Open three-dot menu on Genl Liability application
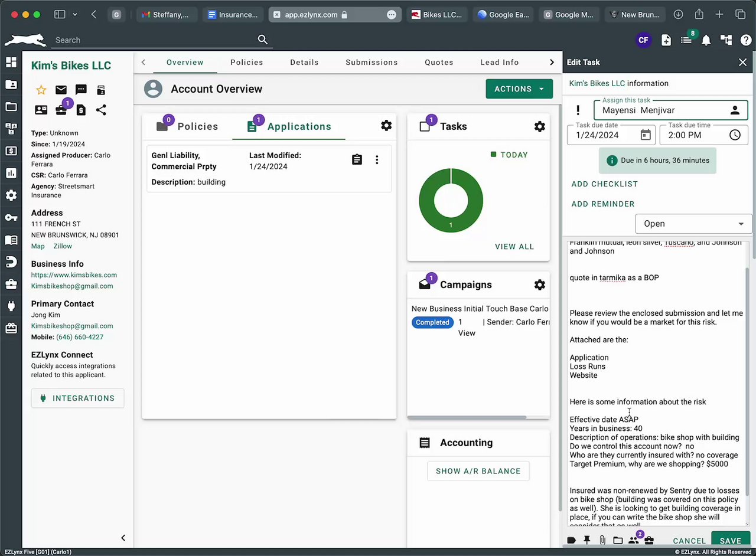The image size is (756, 556). coord(377,160)
